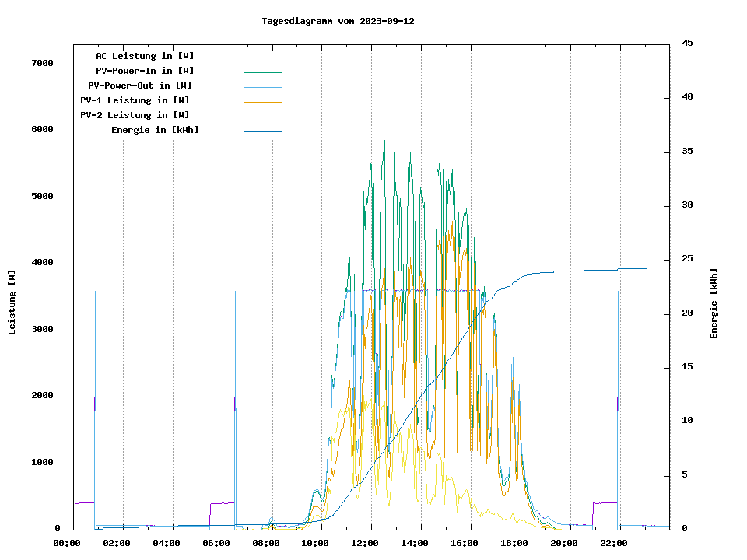Select the Energie in [kWh] legend label

155,130
